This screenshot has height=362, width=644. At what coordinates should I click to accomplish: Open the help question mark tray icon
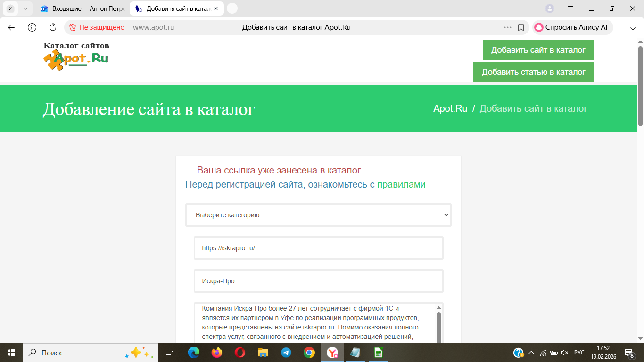click(518, 353)
